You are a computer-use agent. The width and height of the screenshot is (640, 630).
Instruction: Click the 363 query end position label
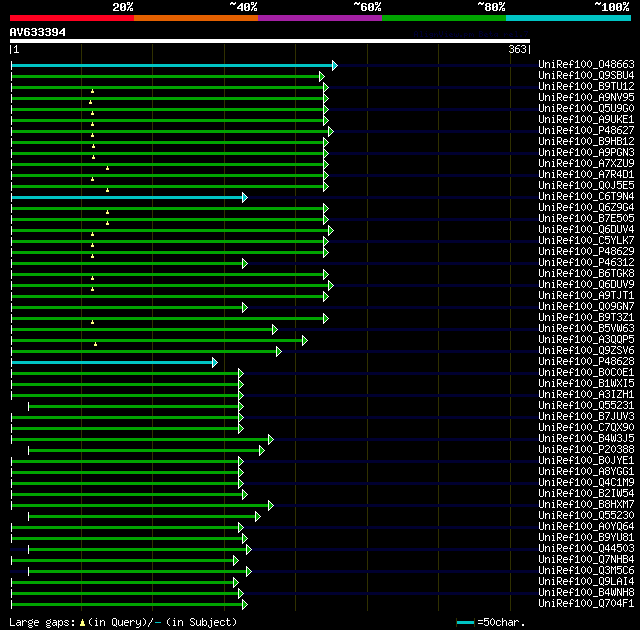[x=517, y=49]
